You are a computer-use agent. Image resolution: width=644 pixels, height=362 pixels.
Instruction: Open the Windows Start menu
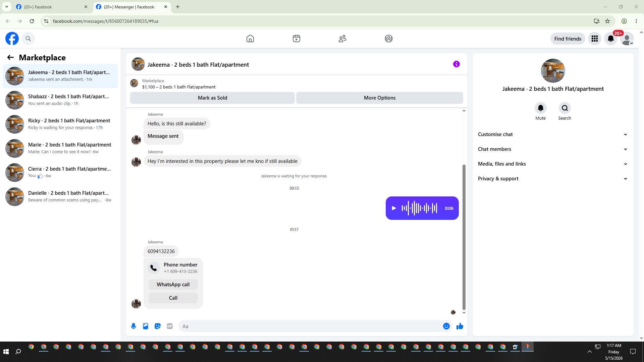click(x=6, y=352)
